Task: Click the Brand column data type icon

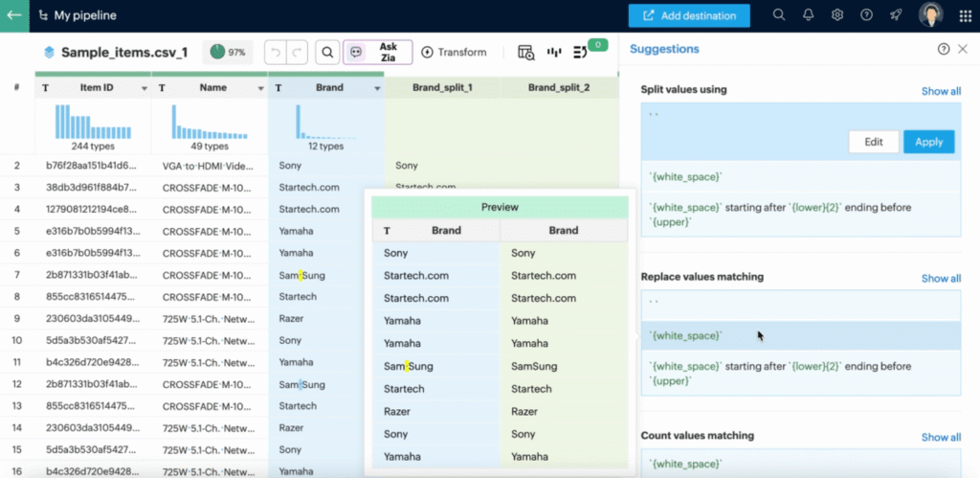Action: 278,88
